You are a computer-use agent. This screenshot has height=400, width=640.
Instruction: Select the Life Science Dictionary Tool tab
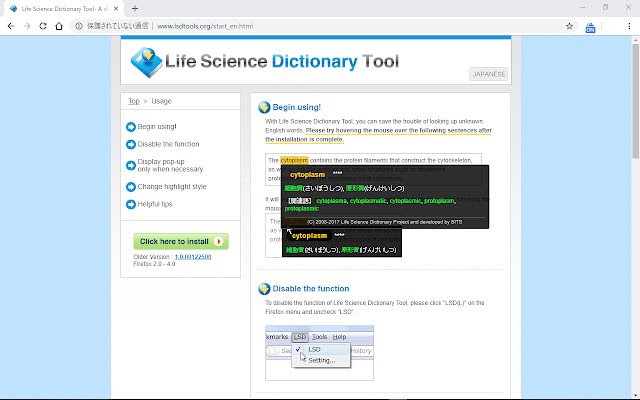(64, 9)
